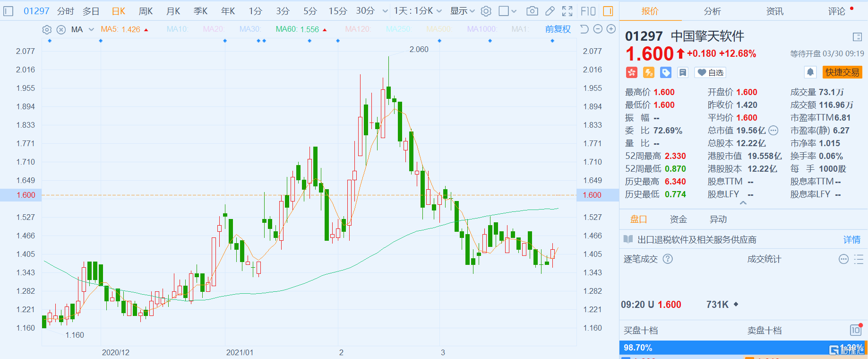The height and width of the screenshot is (359, 868).
Task: Click the F10 company info icon
Action: point(588,11)
